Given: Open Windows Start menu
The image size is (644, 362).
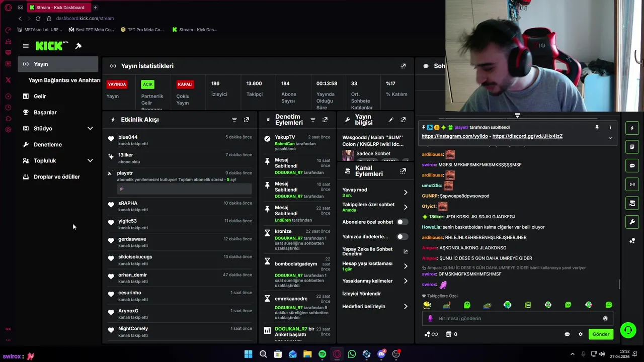Looking at the screenshot, I should click(248, 354).
